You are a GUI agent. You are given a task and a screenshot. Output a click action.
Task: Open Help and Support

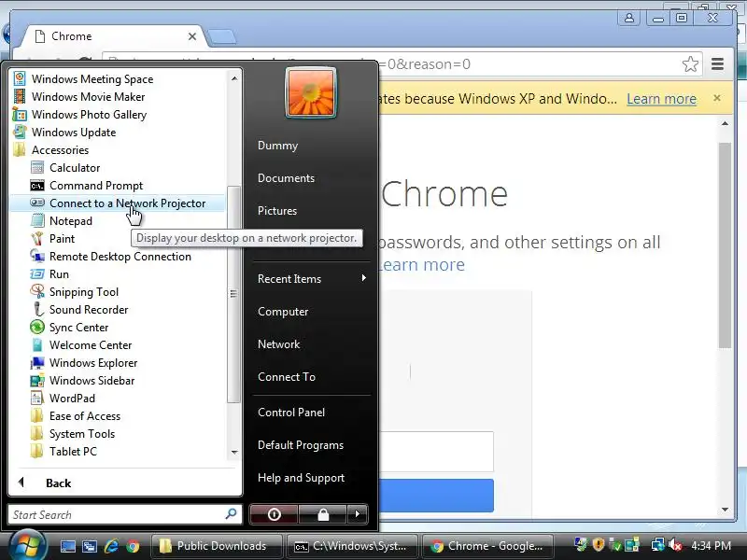[301, 478]
